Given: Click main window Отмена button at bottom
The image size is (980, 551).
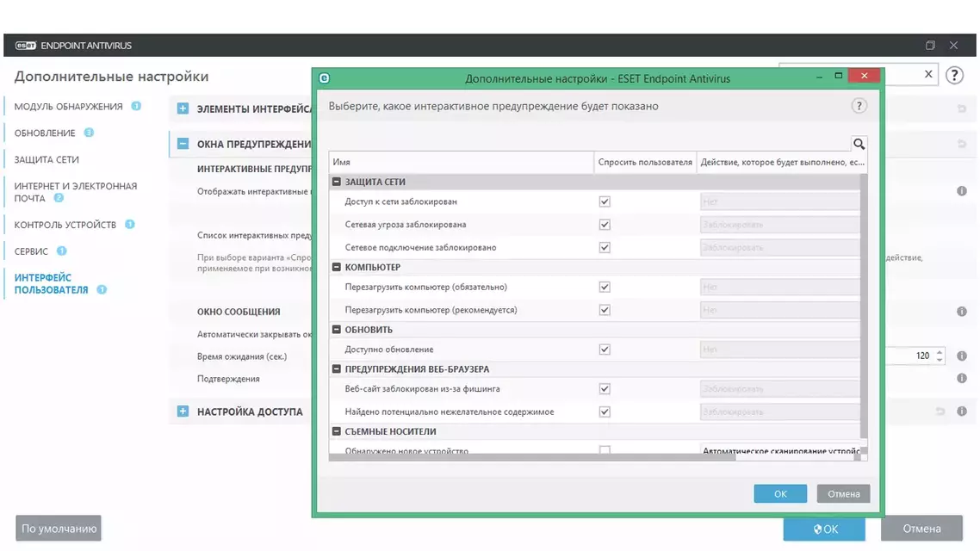Looking at the screenshot, I should coord(921,529).
